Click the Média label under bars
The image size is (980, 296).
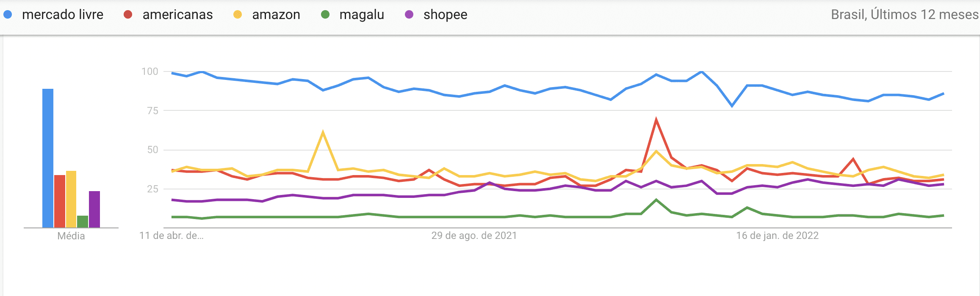click(x=71, y=236)
